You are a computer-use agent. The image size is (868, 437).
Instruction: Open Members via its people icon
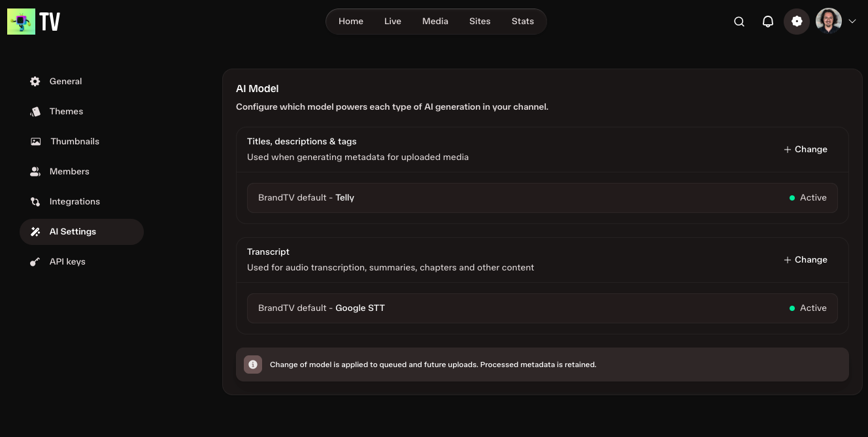(35, 172)
